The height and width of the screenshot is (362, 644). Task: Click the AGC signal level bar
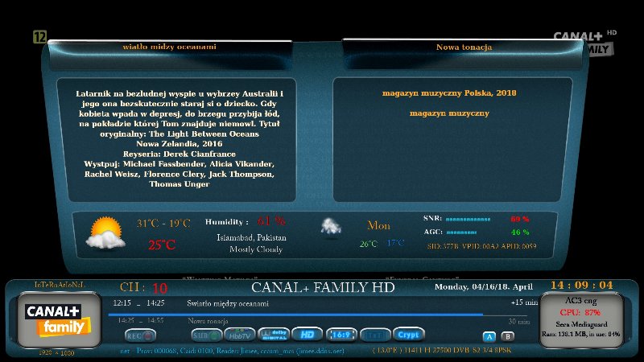point(461,232)
